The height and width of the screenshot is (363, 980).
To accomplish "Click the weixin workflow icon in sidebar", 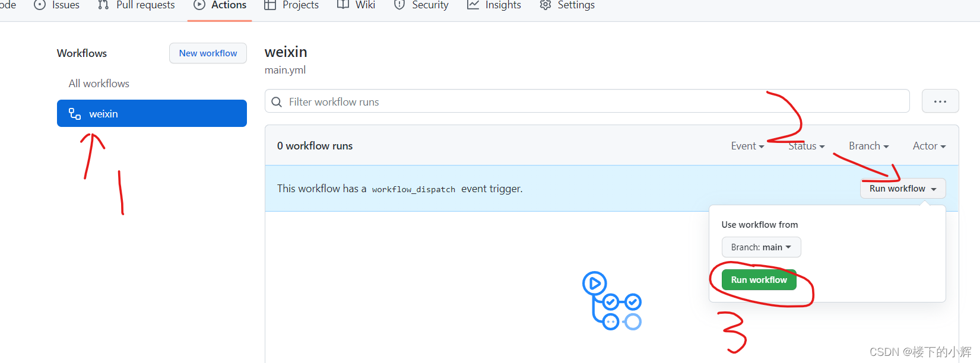I will click(75, 114).
